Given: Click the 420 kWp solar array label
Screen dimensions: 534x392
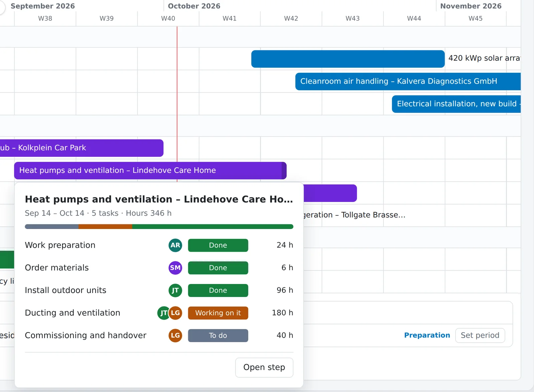Looking at the screenshot, I should click(x=484, y=58).
